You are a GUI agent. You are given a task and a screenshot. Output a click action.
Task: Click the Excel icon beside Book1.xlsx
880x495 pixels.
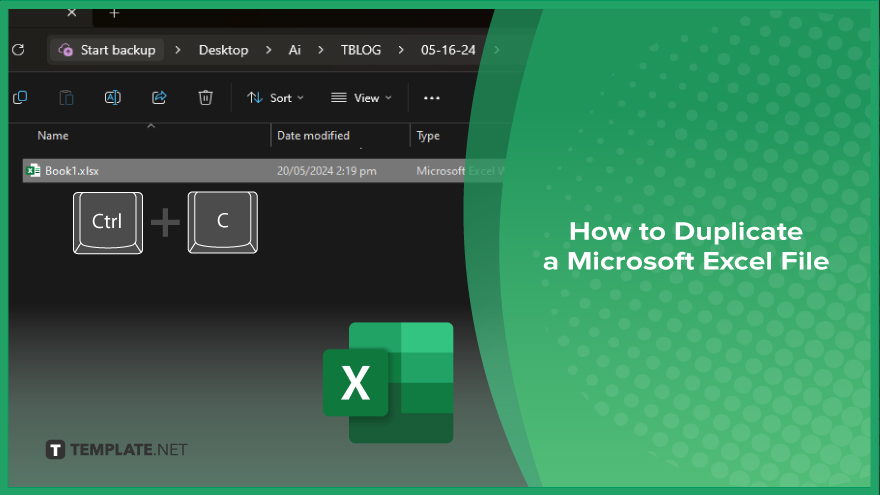[34, 171]
